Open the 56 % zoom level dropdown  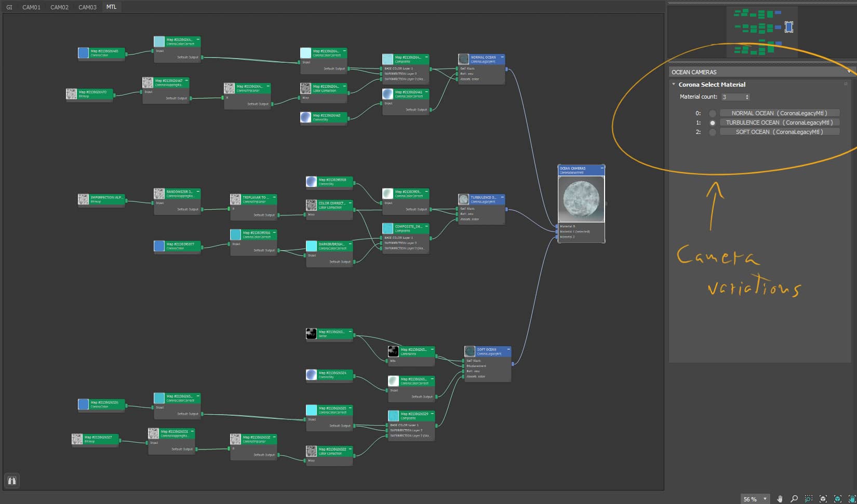click(x=765, y=499)
